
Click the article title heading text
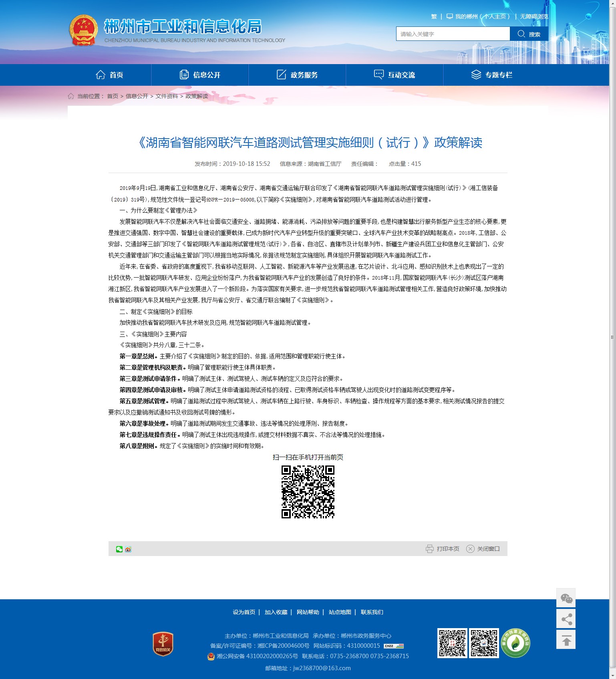308,143
